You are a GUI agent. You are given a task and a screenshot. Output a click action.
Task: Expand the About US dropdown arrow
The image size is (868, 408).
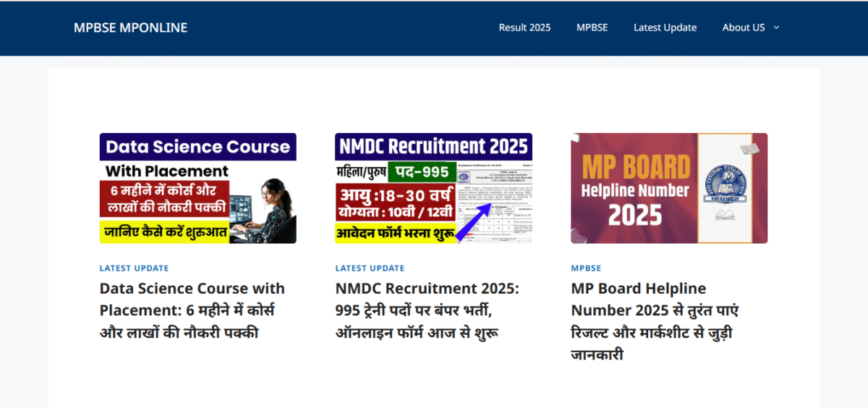777,27
